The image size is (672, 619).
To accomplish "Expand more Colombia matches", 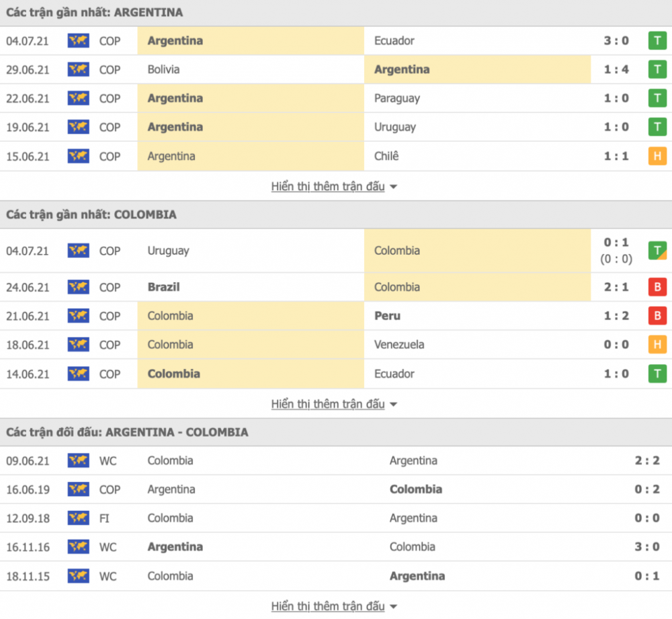I will [x=334, y=404].
